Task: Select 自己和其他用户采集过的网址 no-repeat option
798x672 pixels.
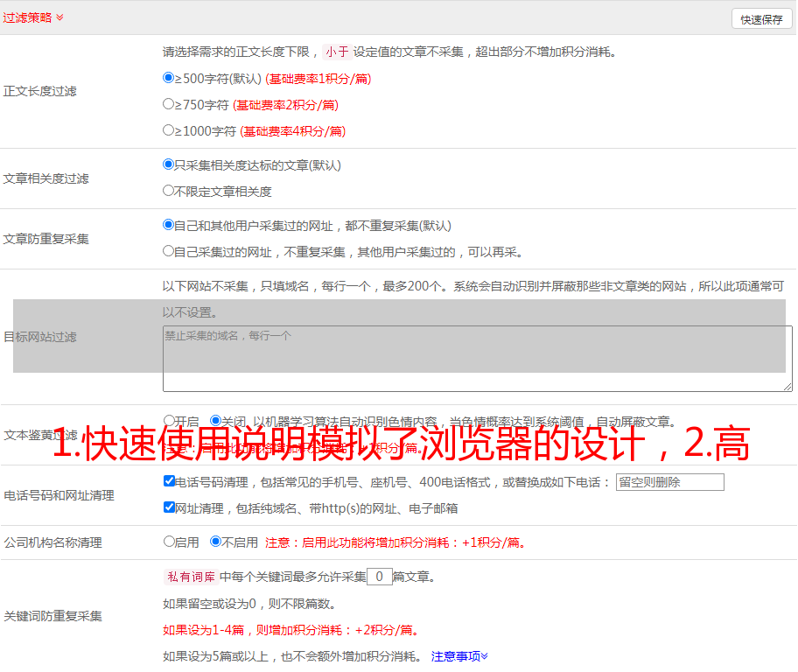Action: click(169, 225)
